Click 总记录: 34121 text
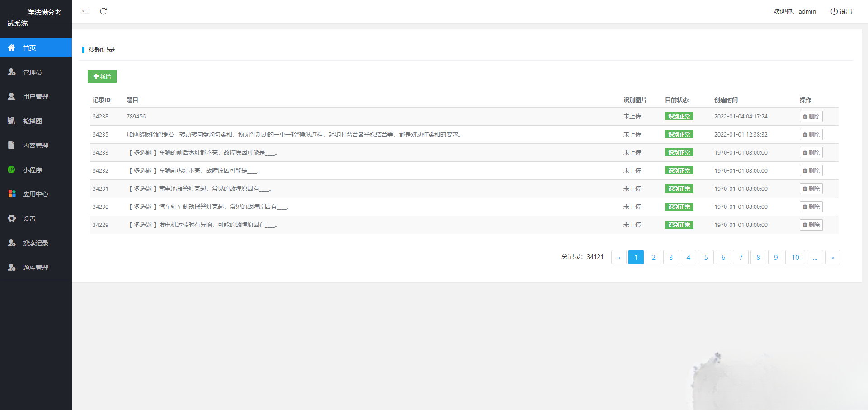This screenshot has width=868, height=410. click(x=582, y=257)
